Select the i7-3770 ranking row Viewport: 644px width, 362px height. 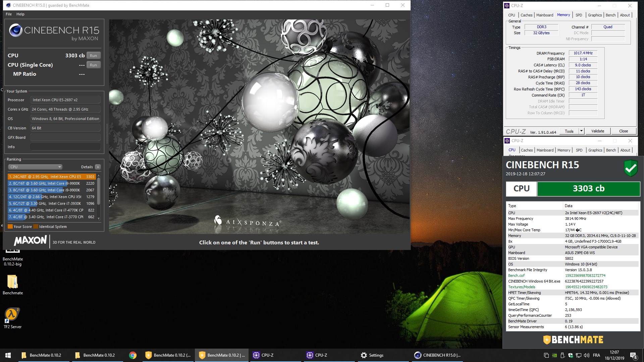pyautogui.click(x=52, y=217)
